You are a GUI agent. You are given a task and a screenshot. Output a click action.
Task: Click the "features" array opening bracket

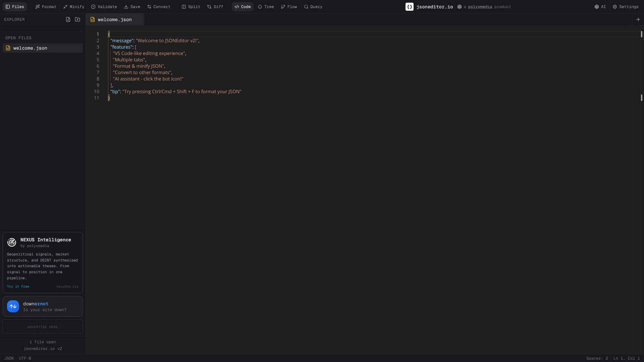[x=136, y=47]
